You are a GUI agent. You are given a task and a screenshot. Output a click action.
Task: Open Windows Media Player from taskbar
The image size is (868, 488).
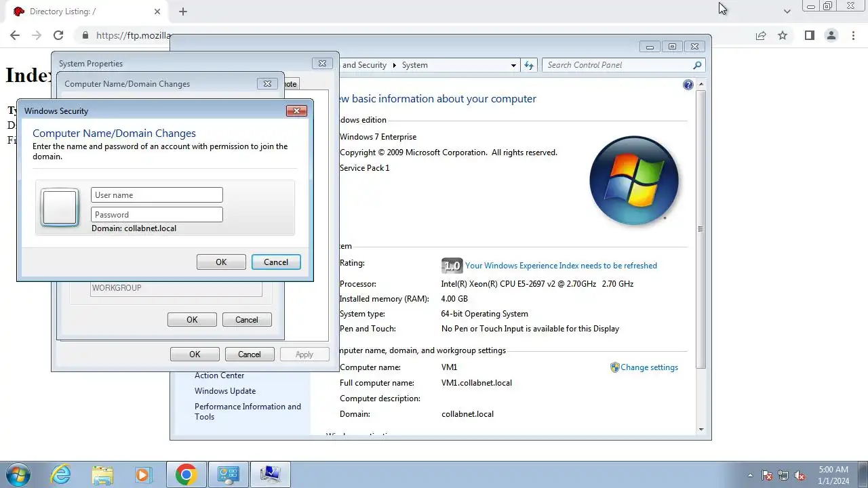(143, 474)
